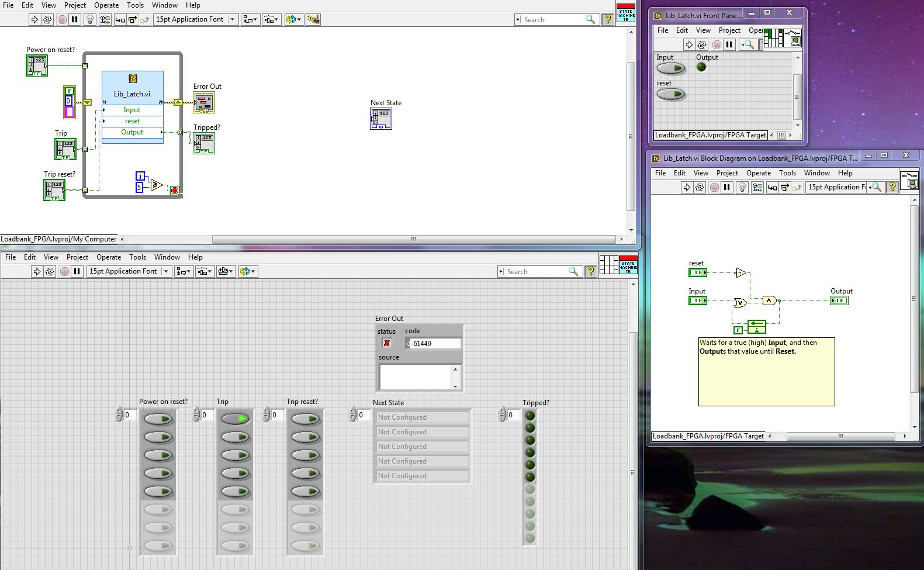Open Help menu in Lib_Latch Block Diagram window
The width and height of the screenshot is (924, 570).
845,173
